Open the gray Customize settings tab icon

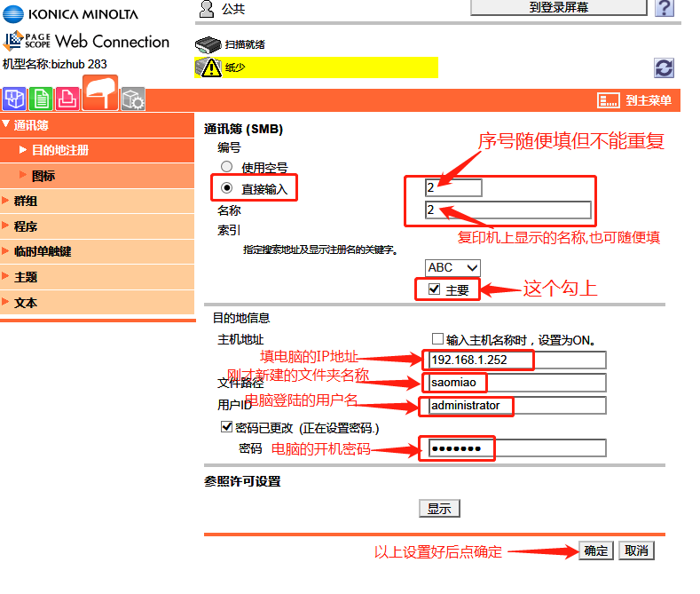(132, 98)
